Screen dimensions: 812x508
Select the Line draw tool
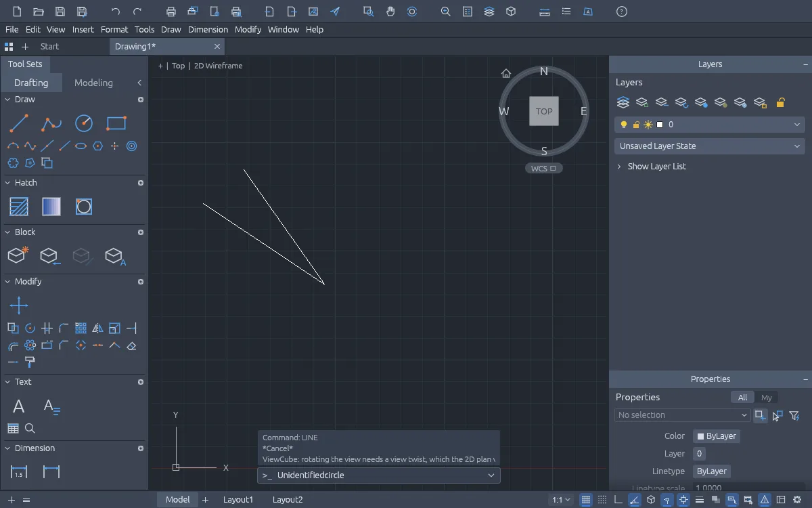click(x=19, y=123)
